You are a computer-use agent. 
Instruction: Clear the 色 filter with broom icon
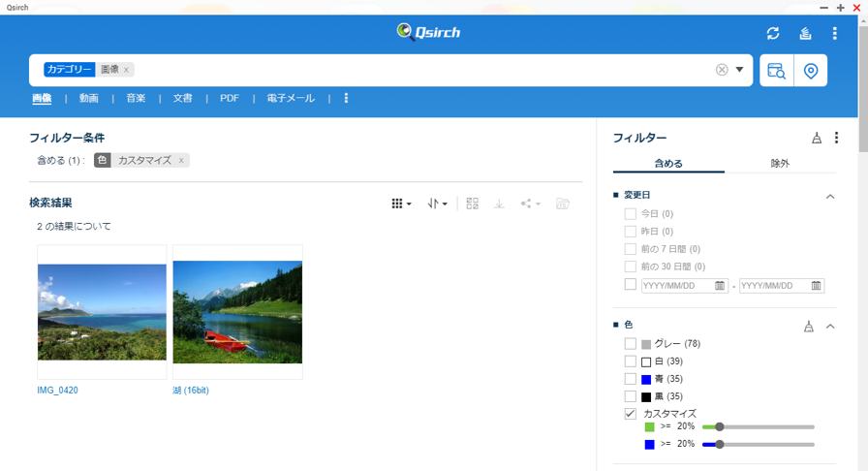point(809,326)
